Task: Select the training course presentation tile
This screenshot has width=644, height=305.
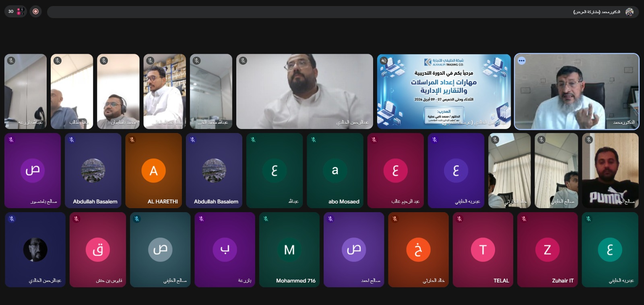Action: tap(444, 92)
